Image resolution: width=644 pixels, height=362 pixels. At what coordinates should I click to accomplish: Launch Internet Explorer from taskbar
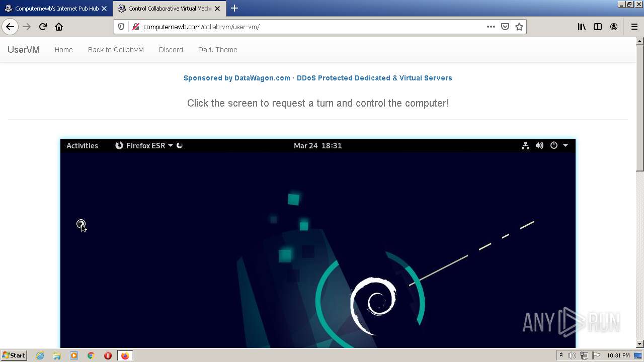40,355
